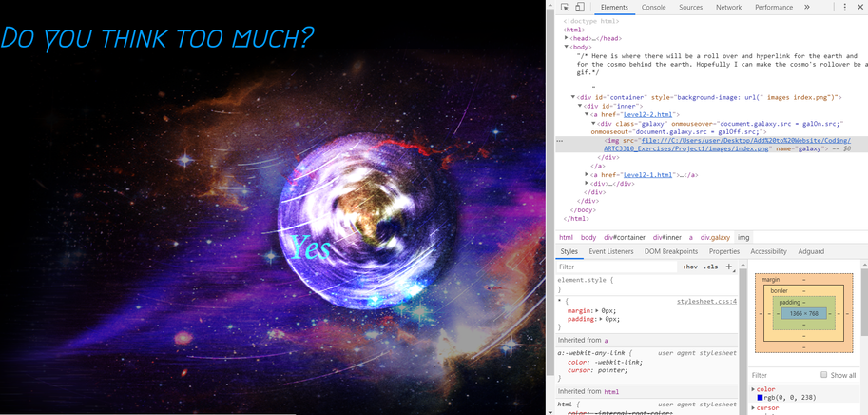Expand the head element node
This screenshot has height=415, width=868.
click(x=567, y=38)
